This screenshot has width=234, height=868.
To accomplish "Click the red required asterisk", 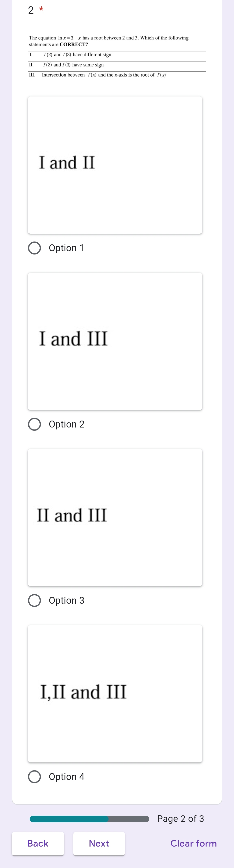I will (41, 10).
